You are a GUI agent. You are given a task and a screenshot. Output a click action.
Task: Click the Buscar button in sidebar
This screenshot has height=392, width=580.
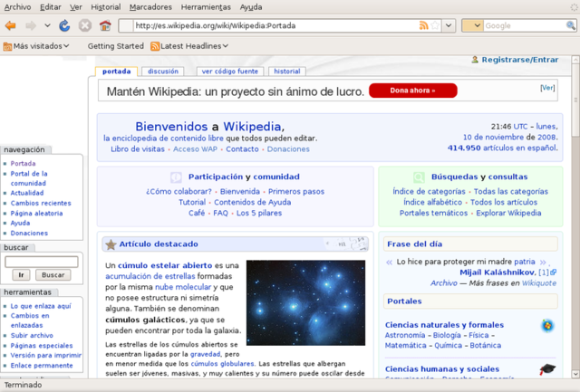(53, 275)
